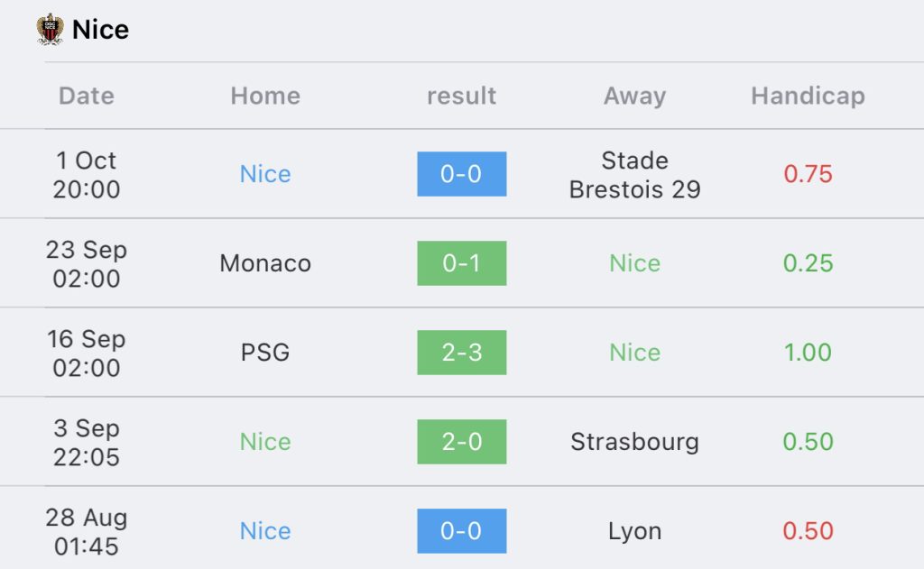Click the green 1.00 handicap value
The image size is (924, 569).
click(808, 353)
